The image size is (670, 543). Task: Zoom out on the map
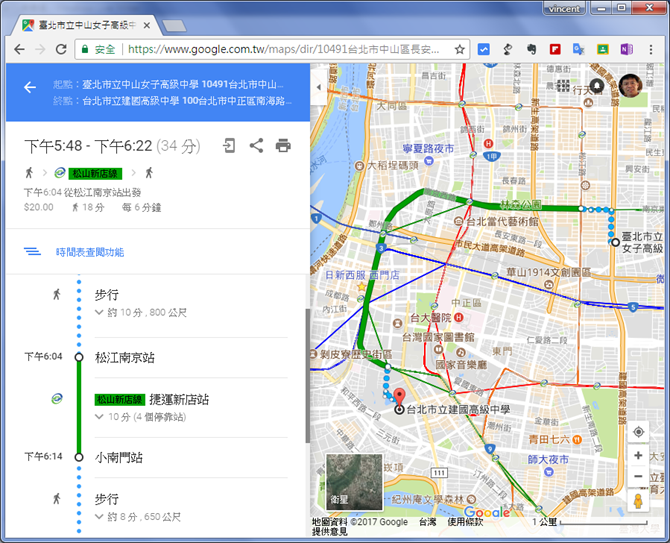tap(638, 476)
